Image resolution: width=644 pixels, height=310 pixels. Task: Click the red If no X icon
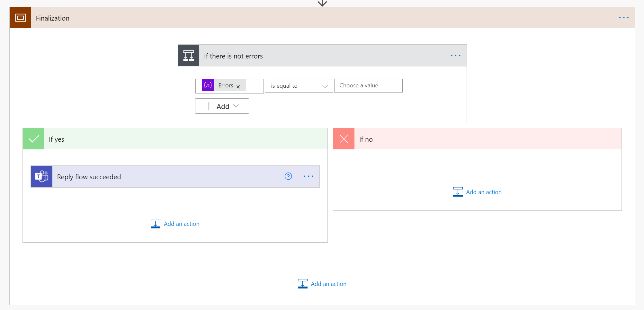(x=344, y=139)
